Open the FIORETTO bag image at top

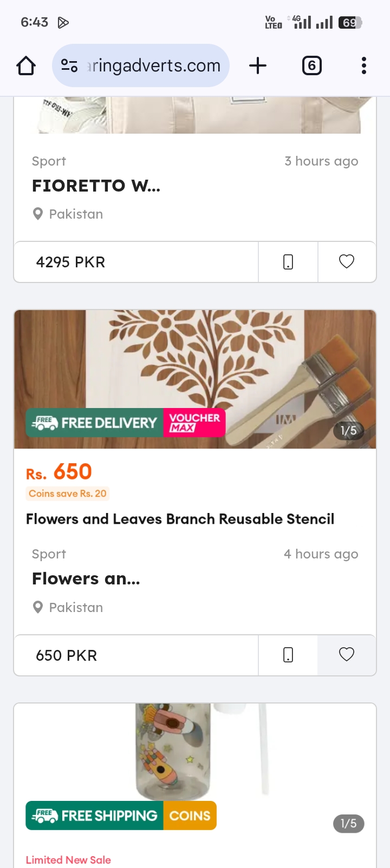[195, 115]
